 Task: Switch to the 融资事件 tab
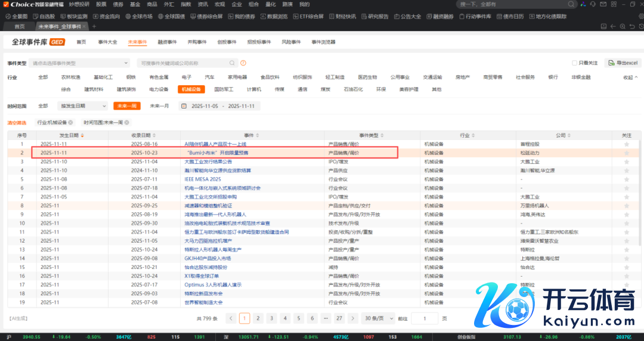pyautogui.click(x=167, y=42)
